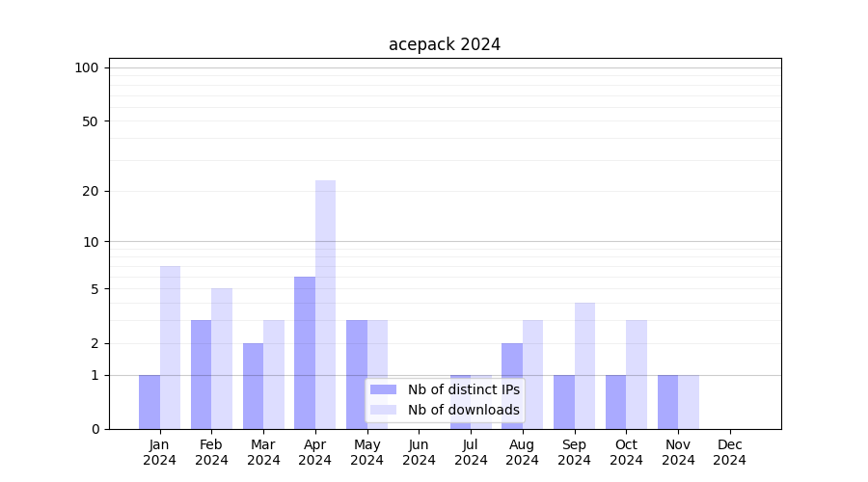Select the '100' y-axis tick label

[x=87, y=67]
